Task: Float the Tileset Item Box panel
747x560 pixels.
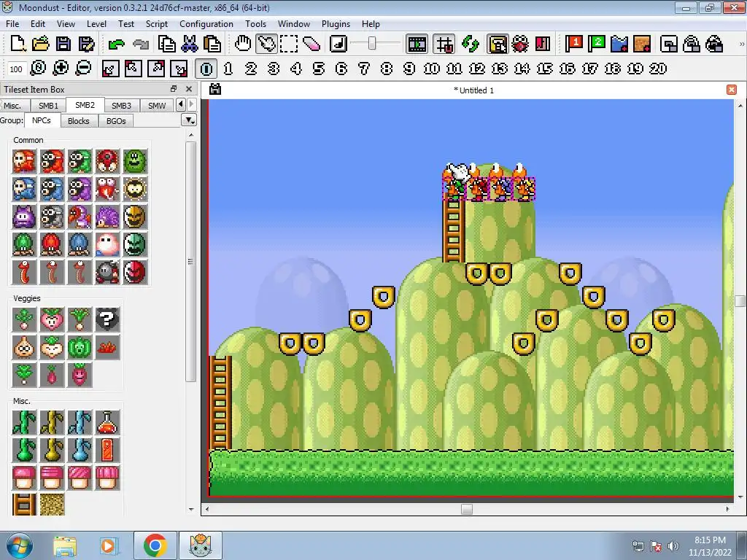Action: [174, 89]
